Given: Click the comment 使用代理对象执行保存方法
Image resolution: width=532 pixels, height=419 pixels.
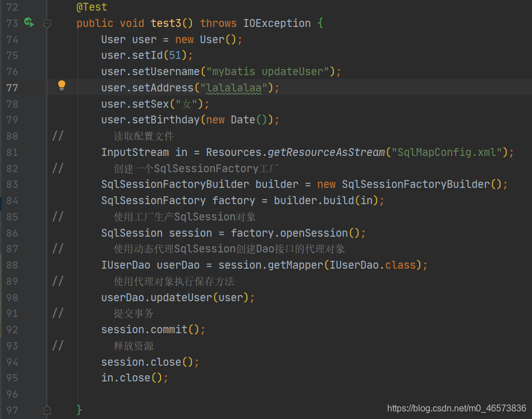Looking at the screenshot, I should [174, 282].
